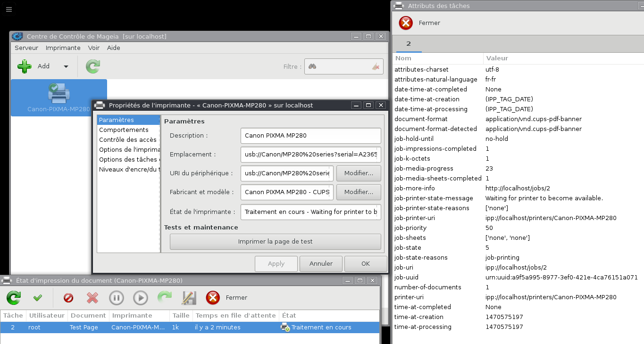Select Paramètres in properties sidebar
The height and width of the screenshot is (344, 644).
tap(128, 120)
